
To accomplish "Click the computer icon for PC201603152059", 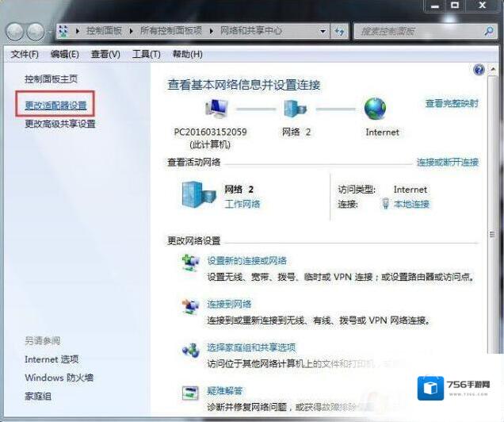I will click(216, 109).
